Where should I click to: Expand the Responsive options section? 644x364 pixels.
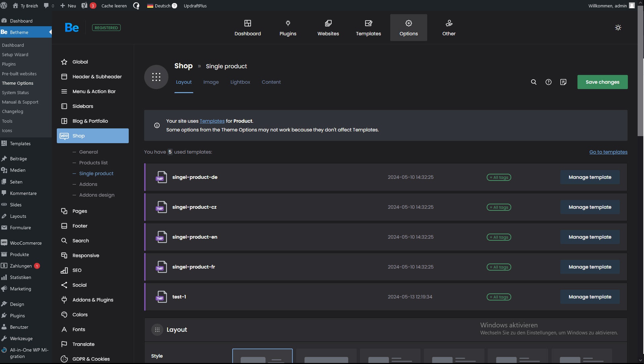pyautogui.click(x=93, y=255)
